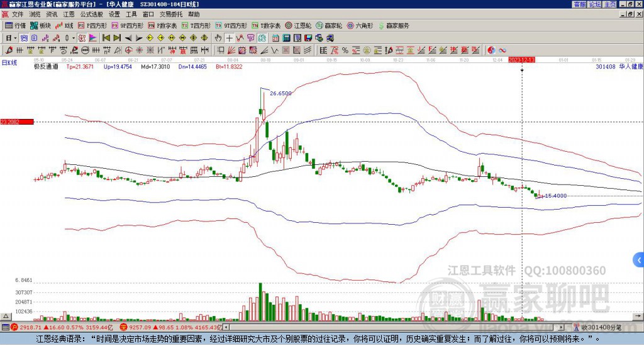
Task: Select the hand pan tool
Action: (x=218, y=38)
